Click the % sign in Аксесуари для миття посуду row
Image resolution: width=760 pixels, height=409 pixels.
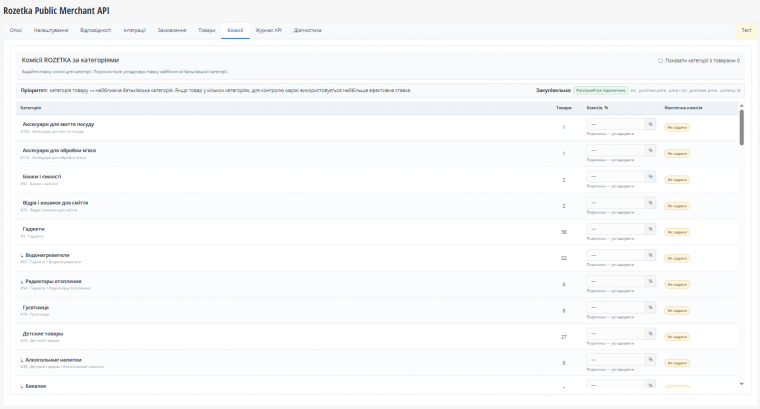650,124
